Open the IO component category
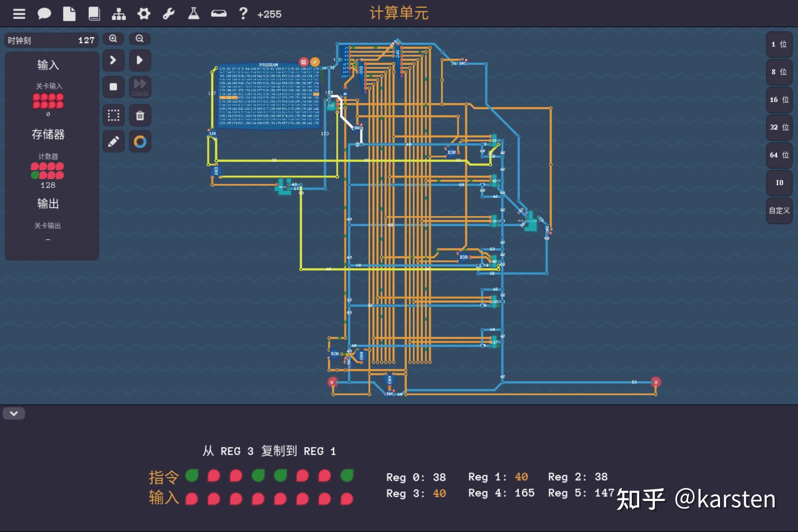This screenshot has width=798, height=532. (x=779, y=183)
